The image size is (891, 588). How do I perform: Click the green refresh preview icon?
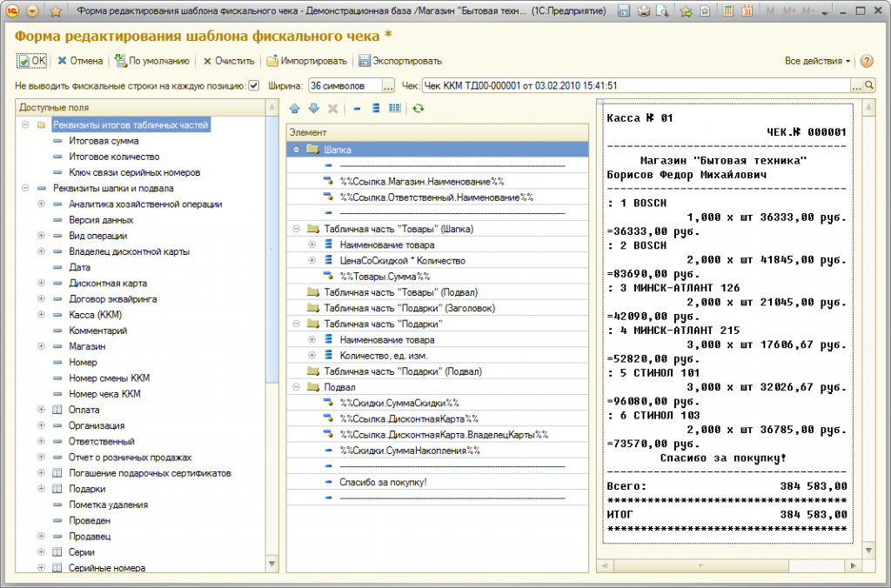(419, 108)
